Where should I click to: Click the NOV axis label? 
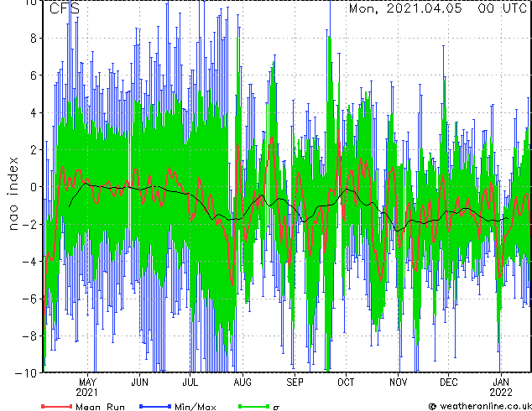pos(398,382)
